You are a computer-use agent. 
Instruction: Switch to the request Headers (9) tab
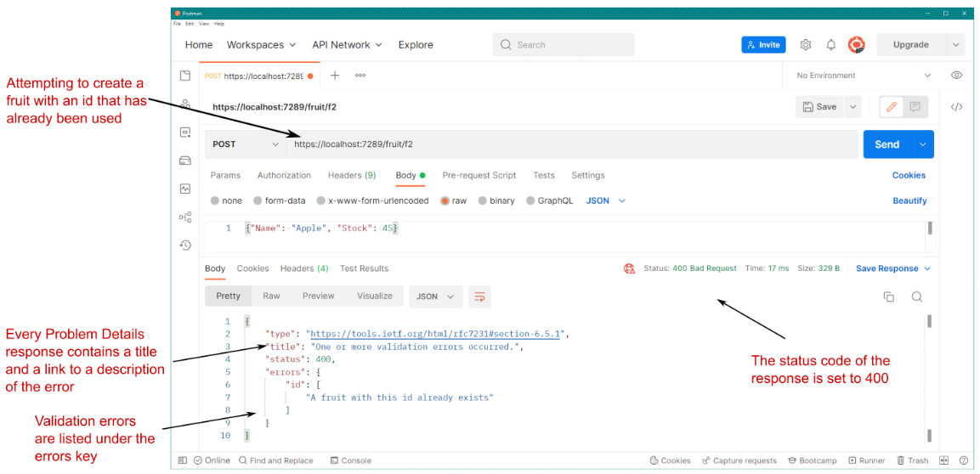click(x=352, y=176)
